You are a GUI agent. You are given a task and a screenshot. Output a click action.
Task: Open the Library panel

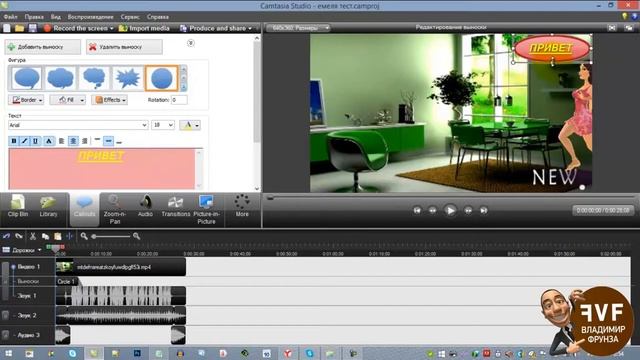pos(48,206)
